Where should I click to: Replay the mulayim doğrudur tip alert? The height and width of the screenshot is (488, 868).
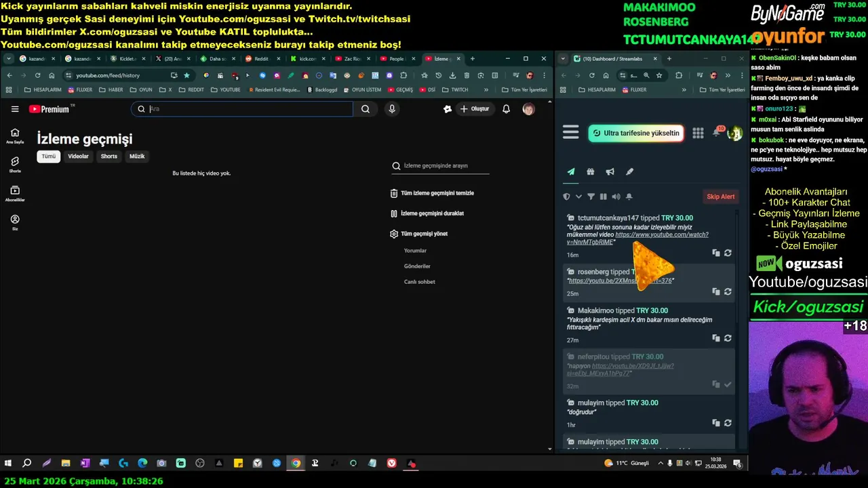(x=728, y=423)
